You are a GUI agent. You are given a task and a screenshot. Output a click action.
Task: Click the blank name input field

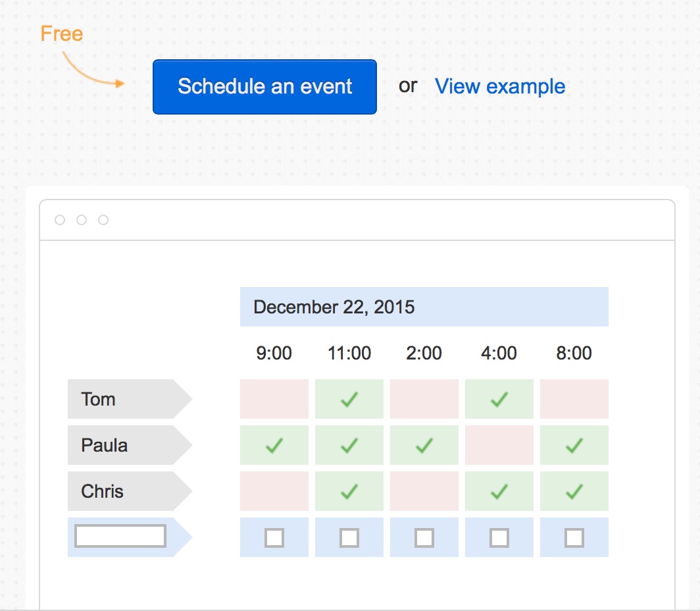(x=120, y=536)
